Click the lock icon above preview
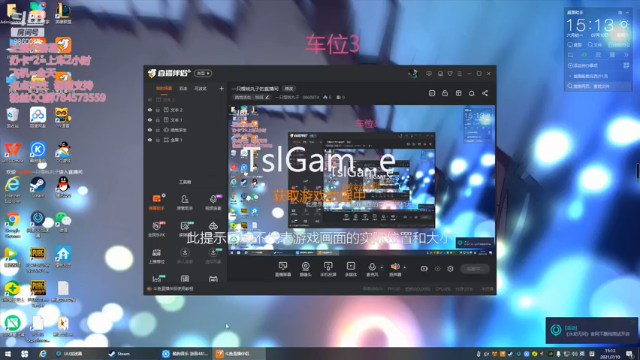The width and height of the screenshot is (640, 360). 445,93
